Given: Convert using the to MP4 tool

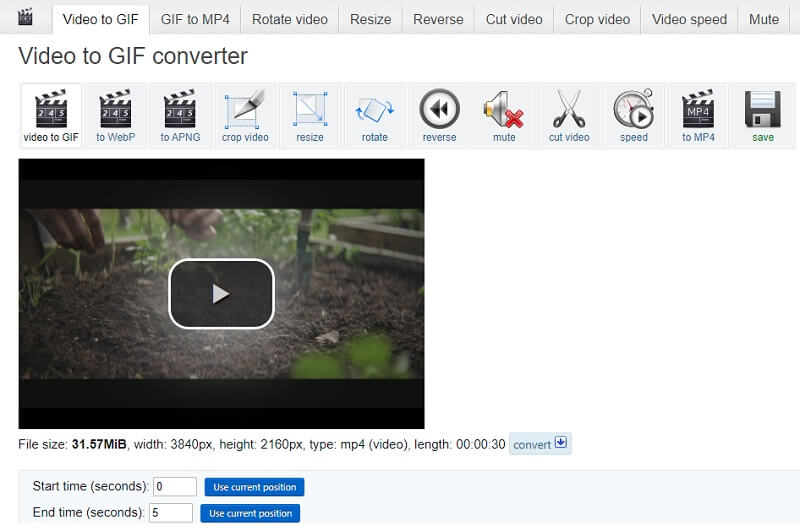Looking at the screenshot, I should pyautogui.click(x=698, y=115).
